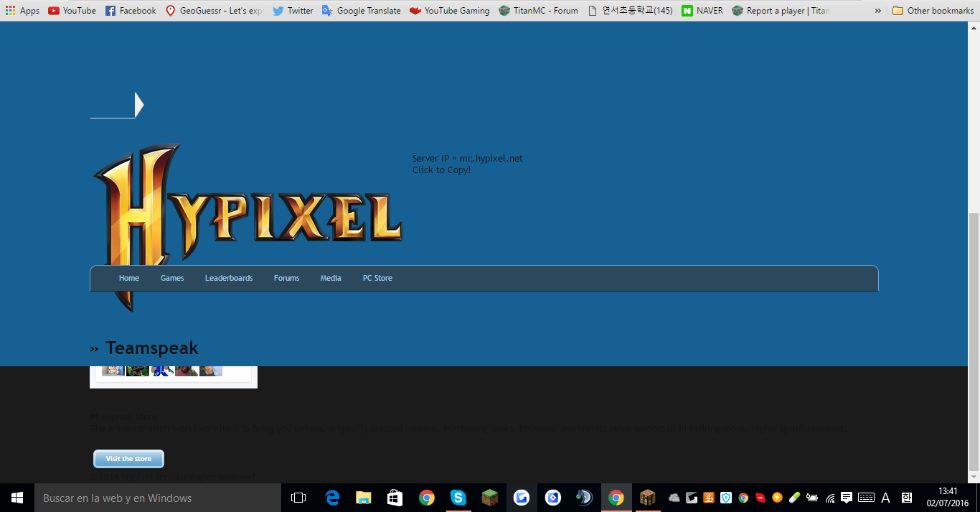Image resolution: width=980 pixels, height=512 pixels.
Task: Open Skype from the taskbar
Action: tap(458, 498)
